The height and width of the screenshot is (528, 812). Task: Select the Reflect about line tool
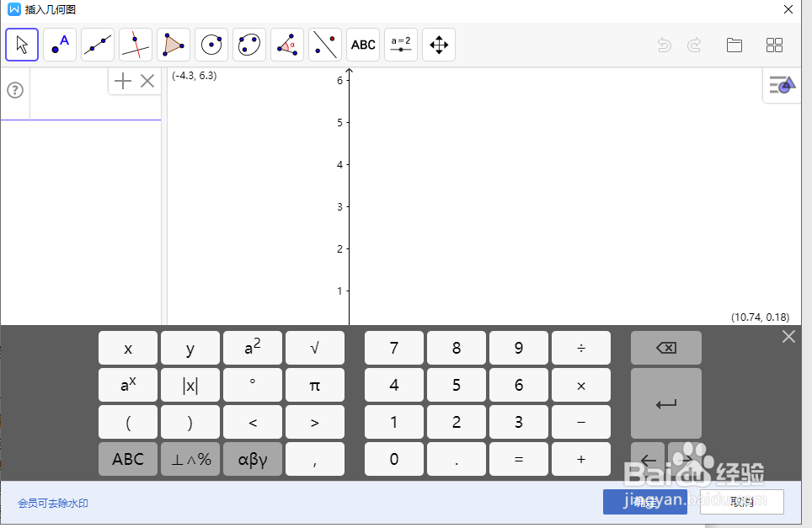(324, 45)
